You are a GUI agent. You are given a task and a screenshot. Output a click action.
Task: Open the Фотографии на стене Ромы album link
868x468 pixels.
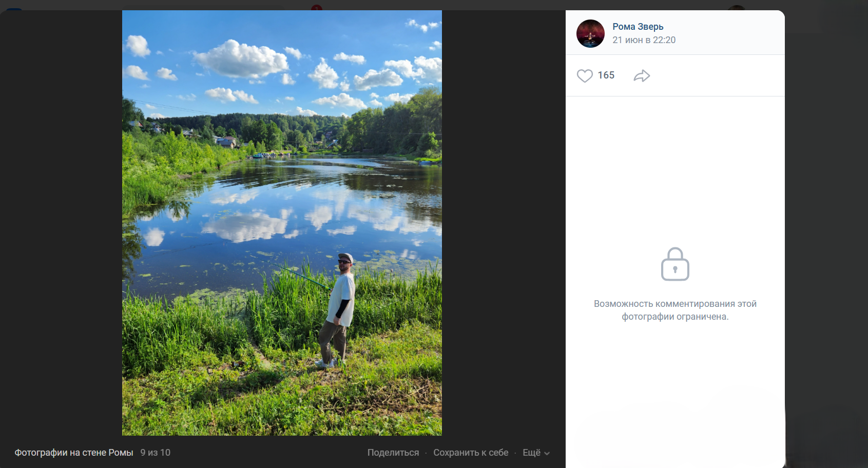coord(74,453)
